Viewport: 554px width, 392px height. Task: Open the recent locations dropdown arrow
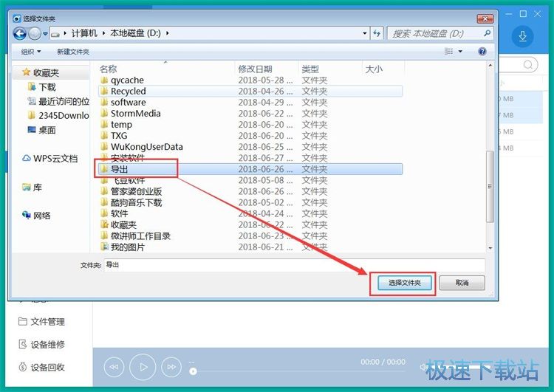coord(45,34)
